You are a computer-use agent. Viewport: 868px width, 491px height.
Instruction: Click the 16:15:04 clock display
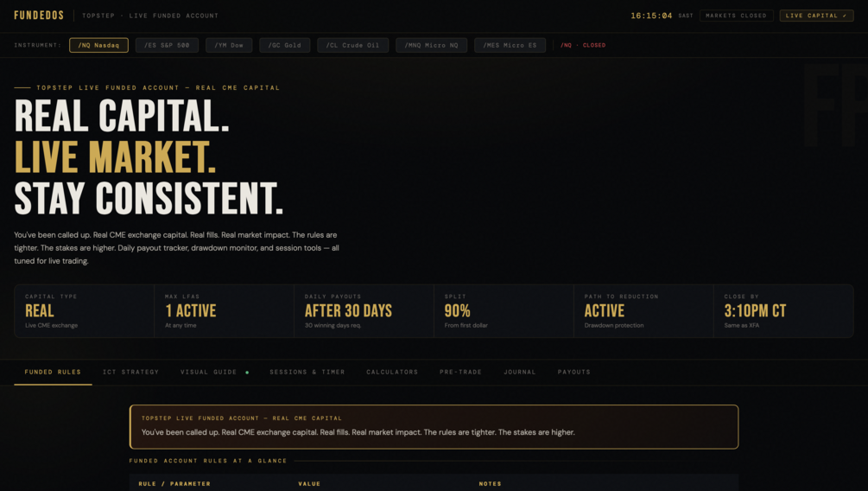pyautogui.click(x=651, y=16)
